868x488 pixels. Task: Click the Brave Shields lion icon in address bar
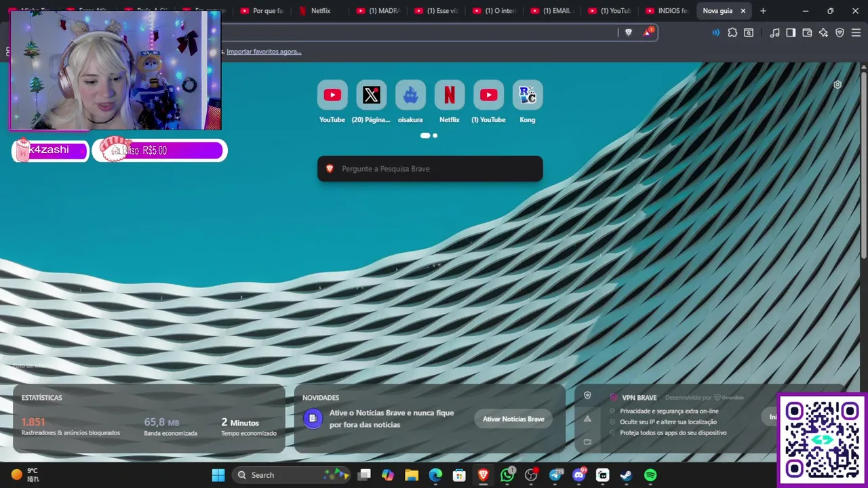click(x=629, y=32)
